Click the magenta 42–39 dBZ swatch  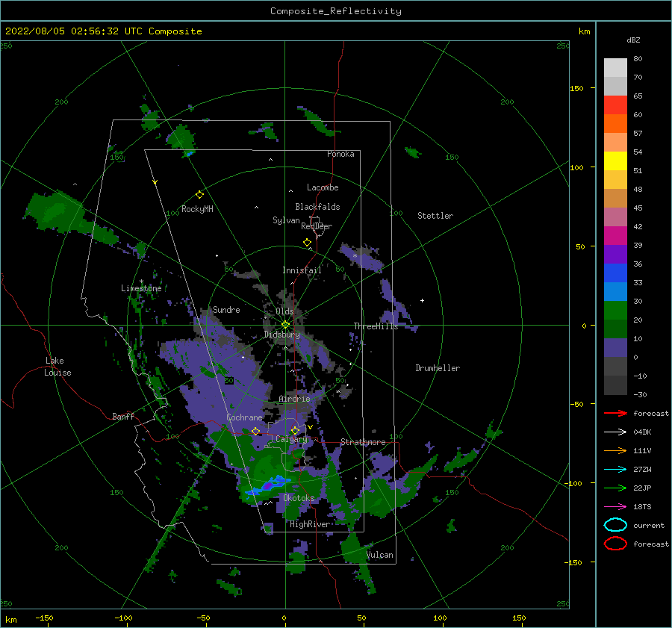[615, 236]
